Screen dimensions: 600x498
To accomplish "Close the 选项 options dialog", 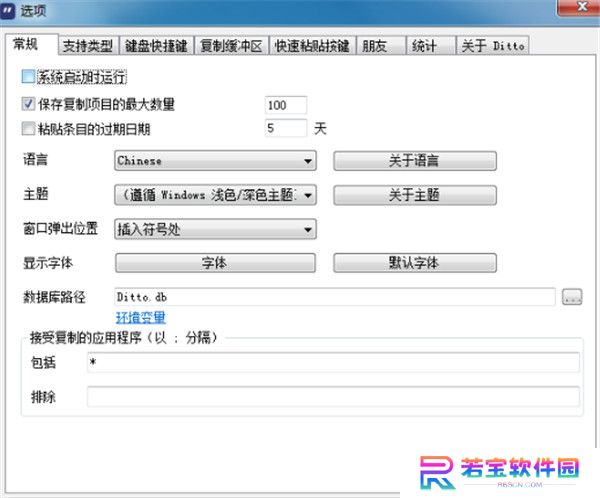I will pyautogui.click(x=580, y=7).
